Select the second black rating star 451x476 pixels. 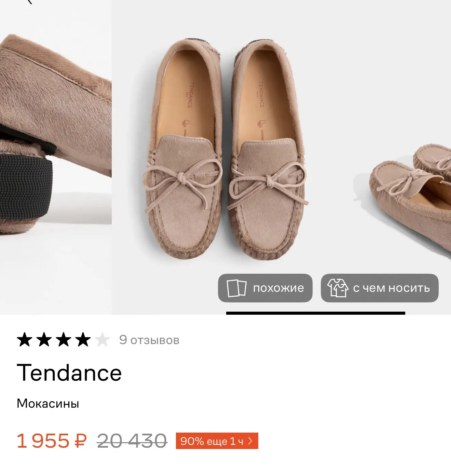click(x=44, y=340)
